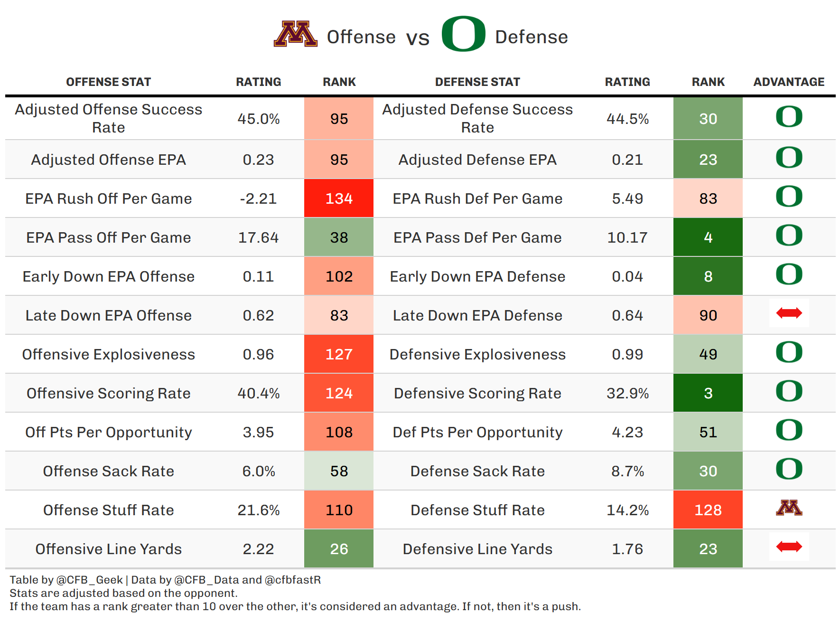
Task: Click the Oregon advantage icon for Scoring Rate row
Action: (789, 391)
